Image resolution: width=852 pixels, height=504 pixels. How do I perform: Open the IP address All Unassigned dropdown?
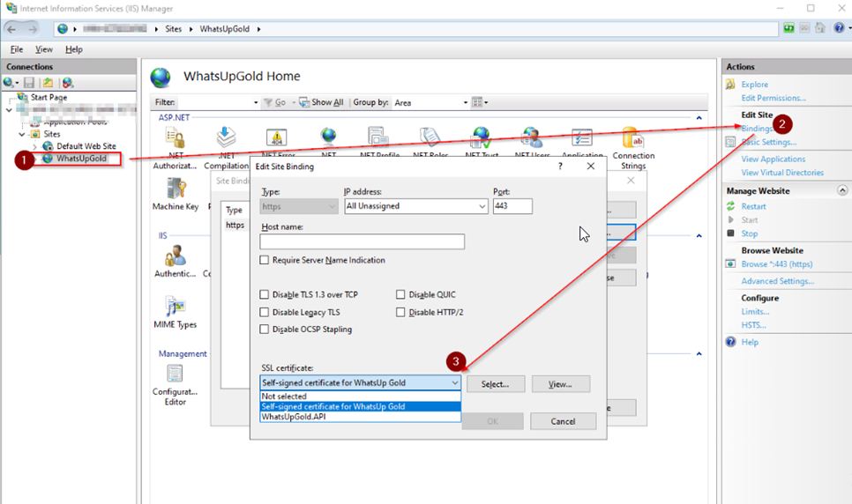click(416, 206)
